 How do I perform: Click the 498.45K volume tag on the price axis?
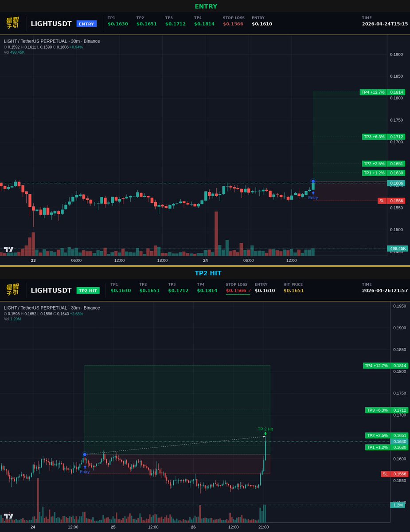(x=398, y=249)
